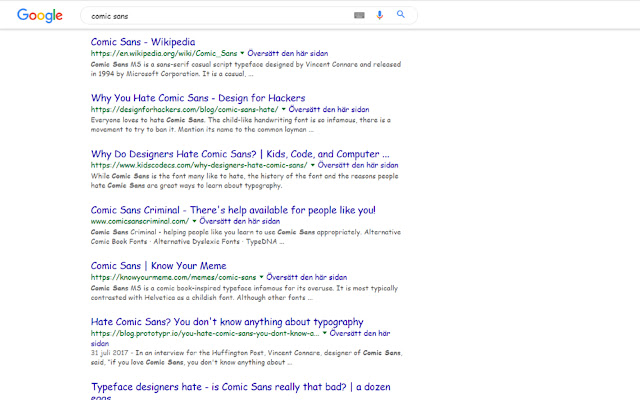The height and width of the screenshot is (400, 640).
Task: Expand dropdown arrow next to blog.prototypr.io URL
Action: coord(324,333)
